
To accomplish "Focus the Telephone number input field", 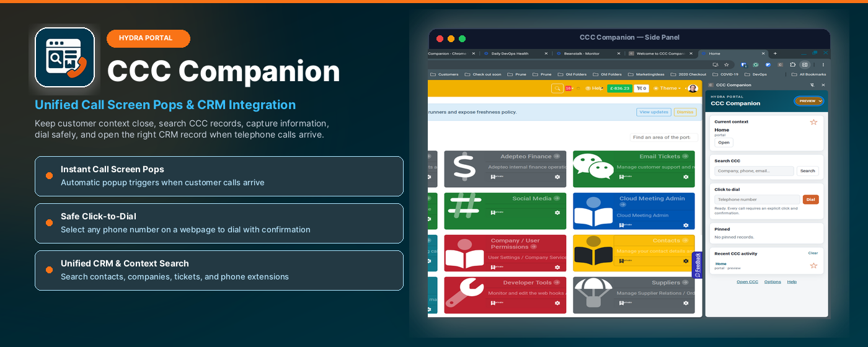I will click(757, 200).
